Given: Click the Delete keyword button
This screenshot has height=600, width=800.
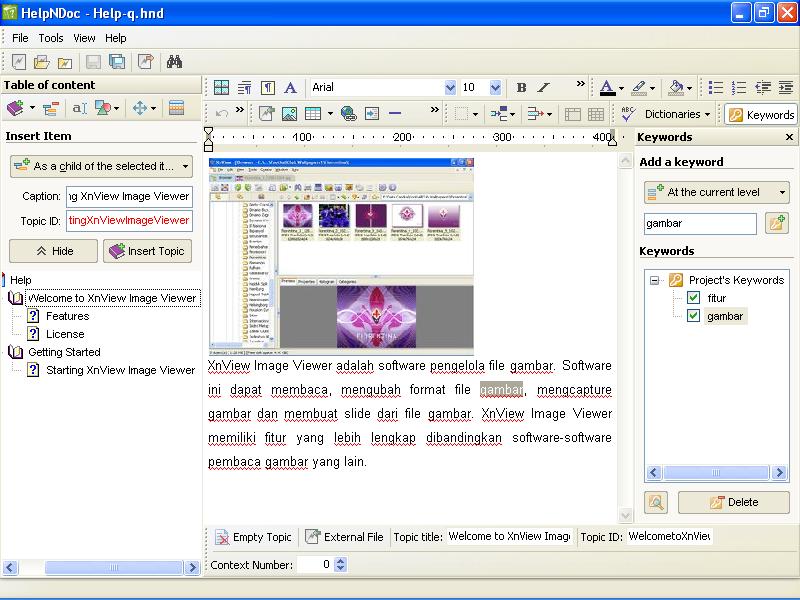Looking at the screenshot, I should point(734,503).
